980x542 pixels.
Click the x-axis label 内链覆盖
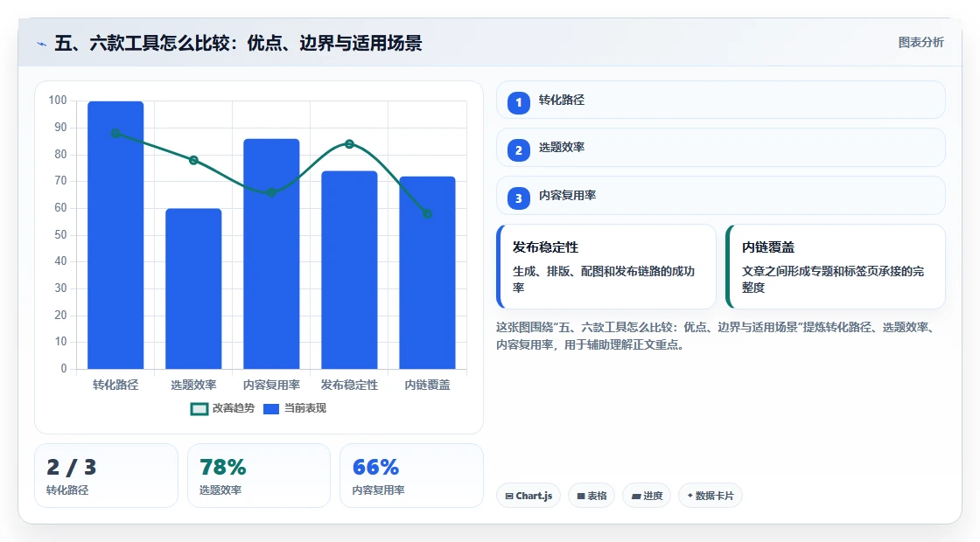coord(428,385)
